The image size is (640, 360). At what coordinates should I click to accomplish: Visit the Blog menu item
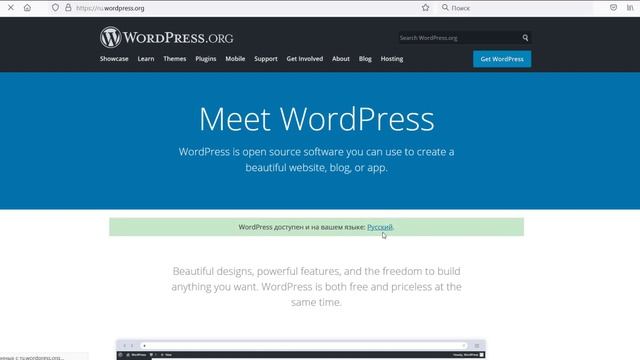[365, 59]
